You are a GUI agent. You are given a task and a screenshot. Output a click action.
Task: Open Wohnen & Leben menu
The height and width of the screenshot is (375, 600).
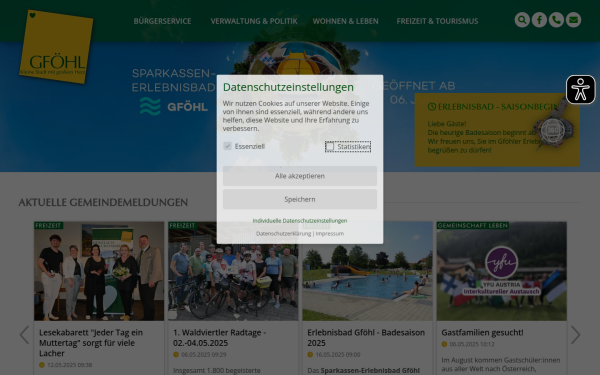coord(345,21)
